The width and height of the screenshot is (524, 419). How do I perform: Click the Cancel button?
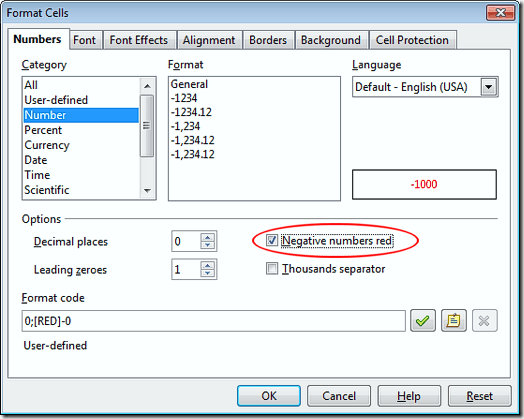click(339, 396)
